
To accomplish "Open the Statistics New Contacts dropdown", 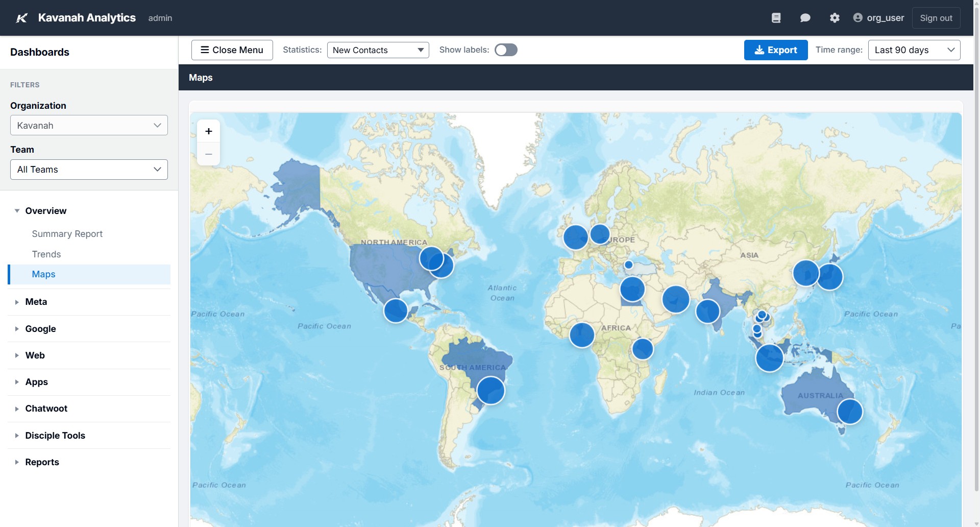I will [x=378, y=50].
